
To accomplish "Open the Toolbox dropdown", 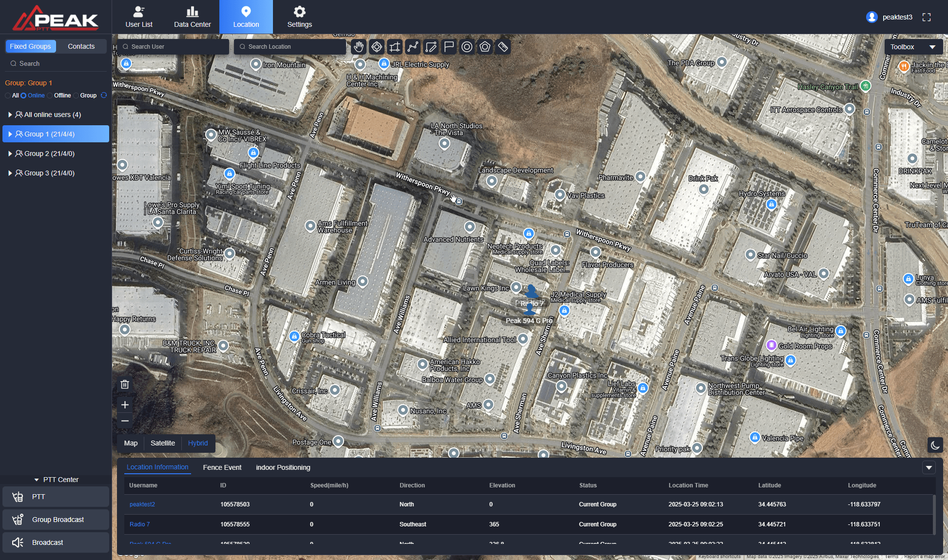I will tap(913, 47).
